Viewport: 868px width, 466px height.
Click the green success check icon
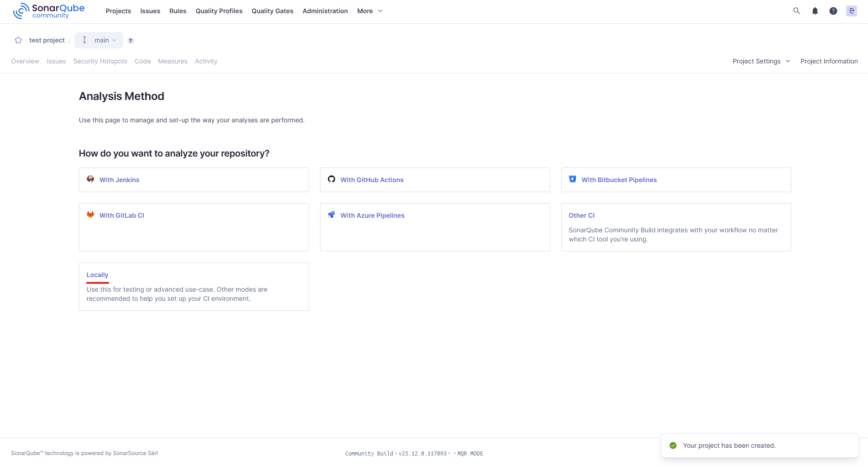pos(673,445)
